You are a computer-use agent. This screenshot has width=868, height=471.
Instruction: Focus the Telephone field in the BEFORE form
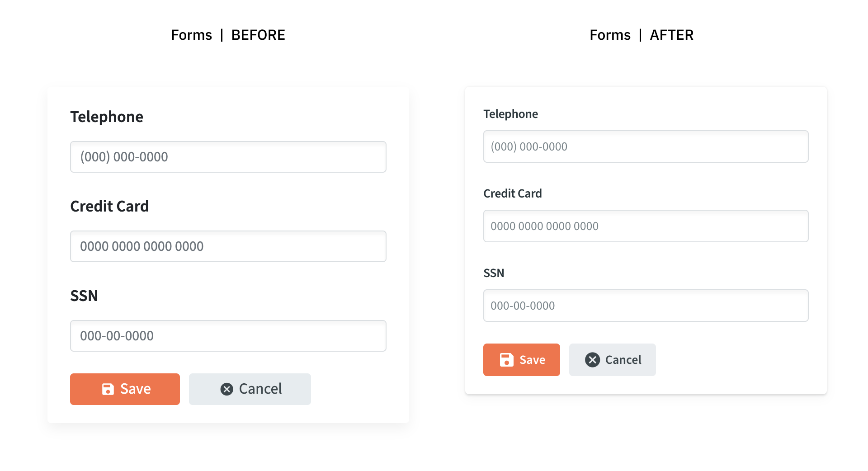pos(228,157)
